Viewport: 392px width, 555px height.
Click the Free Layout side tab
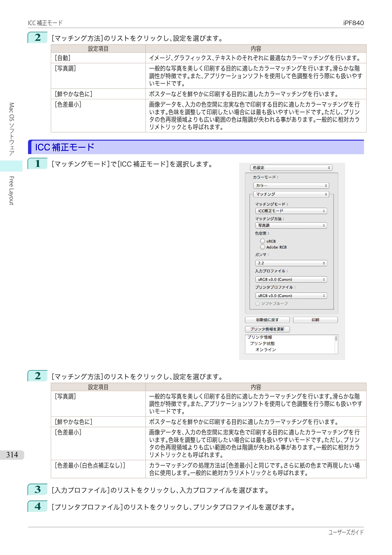11,191
